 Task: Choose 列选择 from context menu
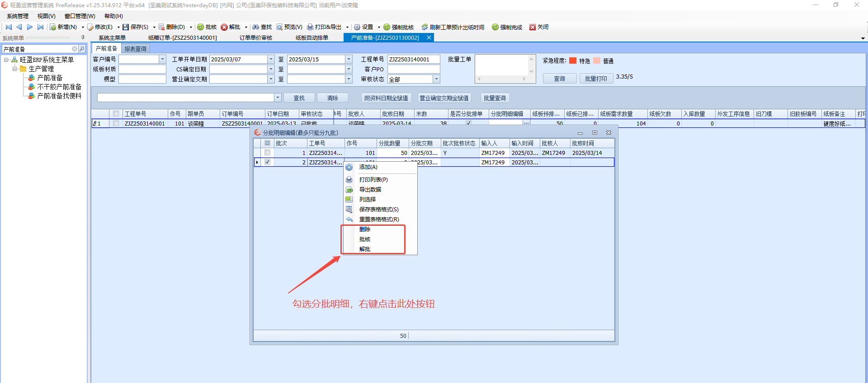tap(380, 200)
